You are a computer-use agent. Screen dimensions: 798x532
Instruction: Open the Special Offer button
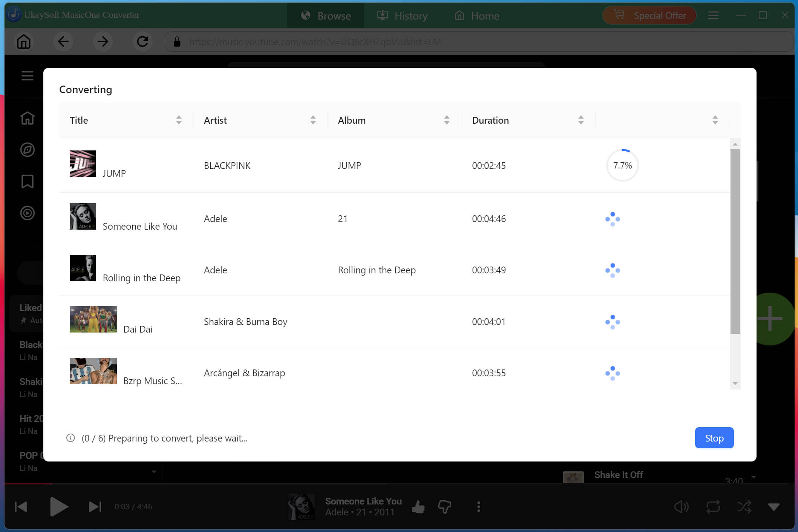(649, 15)
